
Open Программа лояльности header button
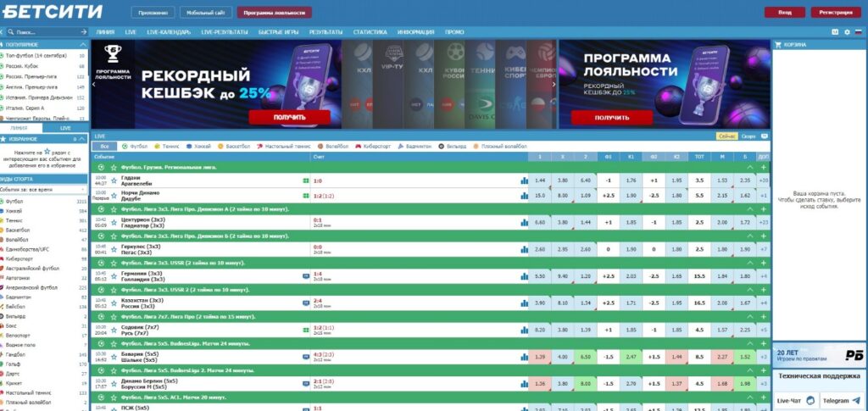[274, 12]
